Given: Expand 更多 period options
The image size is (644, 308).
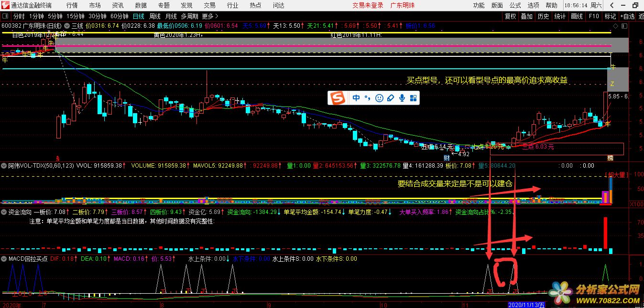Looking at the screenshot, I should click(210, 16).
